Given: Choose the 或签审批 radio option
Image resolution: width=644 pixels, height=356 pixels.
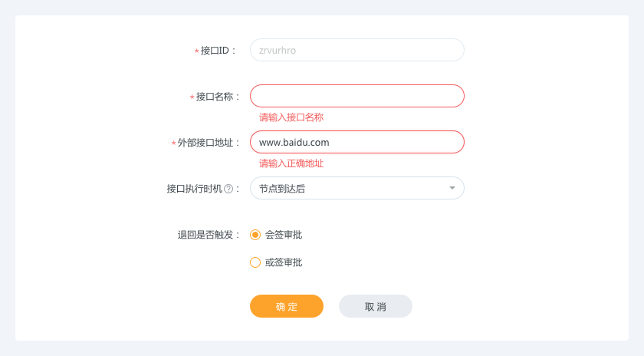Looking at the screenshot, I should (x=255, y=262).
